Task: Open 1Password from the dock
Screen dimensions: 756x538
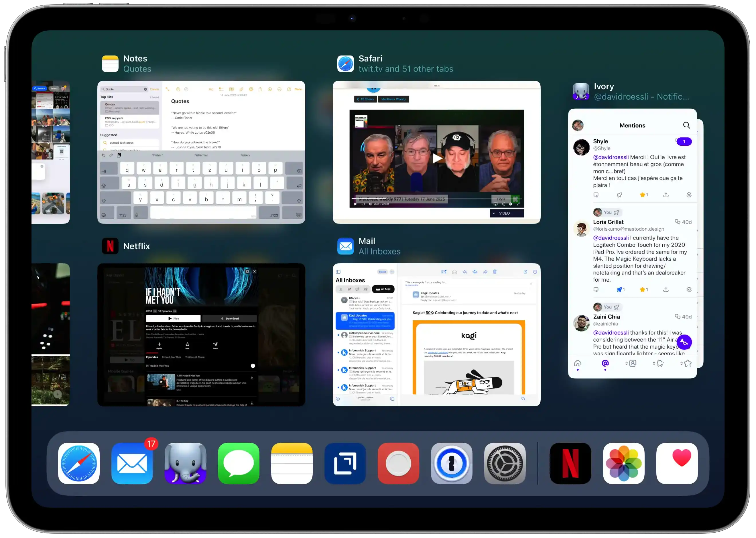Action: [451, 463]
